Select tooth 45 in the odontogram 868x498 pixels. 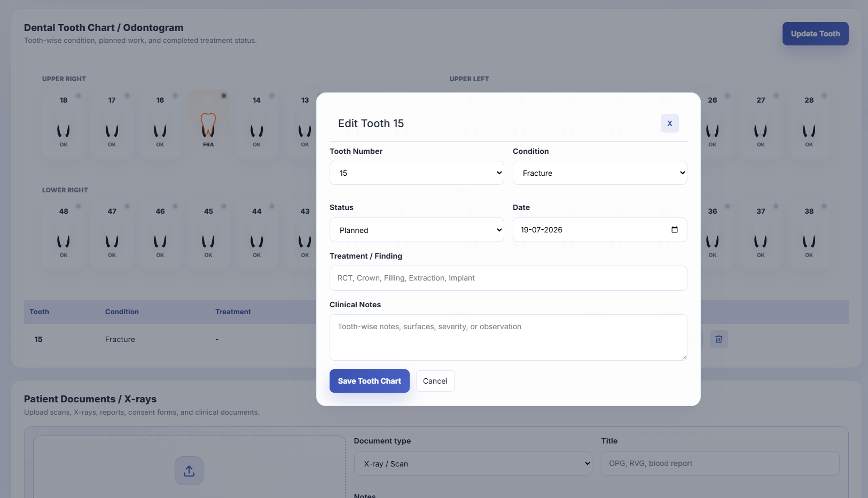coord(208,235)
